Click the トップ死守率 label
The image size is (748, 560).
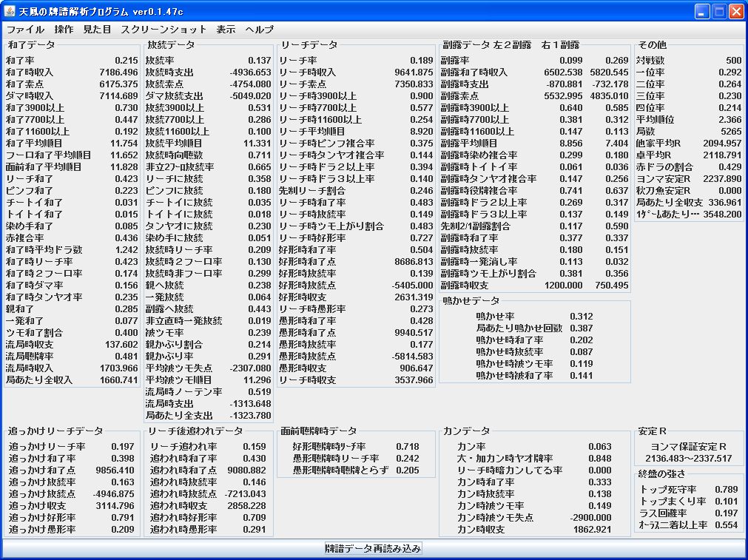tap(668, 490)
